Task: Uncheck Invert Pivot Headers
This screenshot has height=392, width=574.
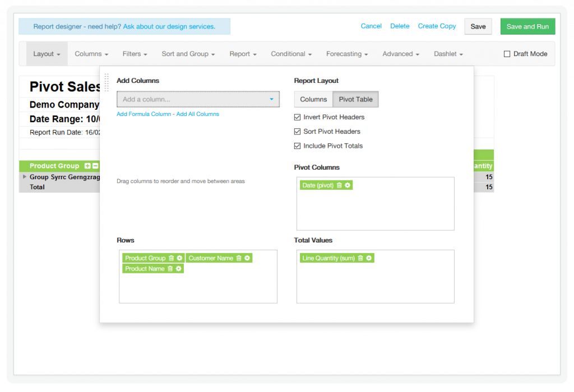Action: (298, 117)
